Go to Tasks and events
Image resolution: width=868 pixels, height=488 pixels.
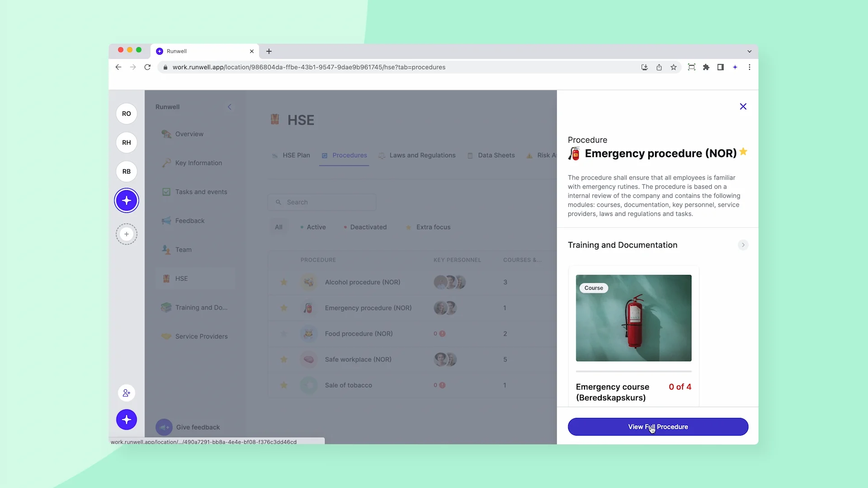point(195,192)
